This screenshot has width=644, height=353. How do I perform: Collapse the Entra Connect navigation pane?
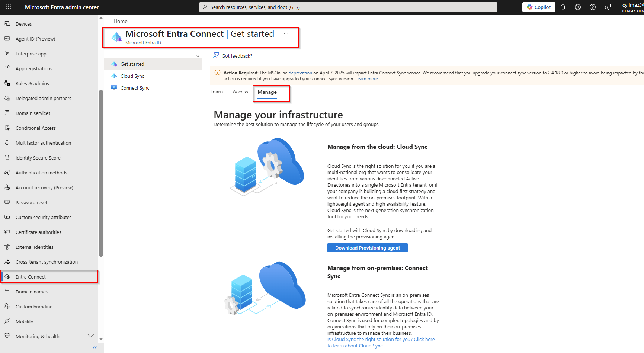click(198, 55)
